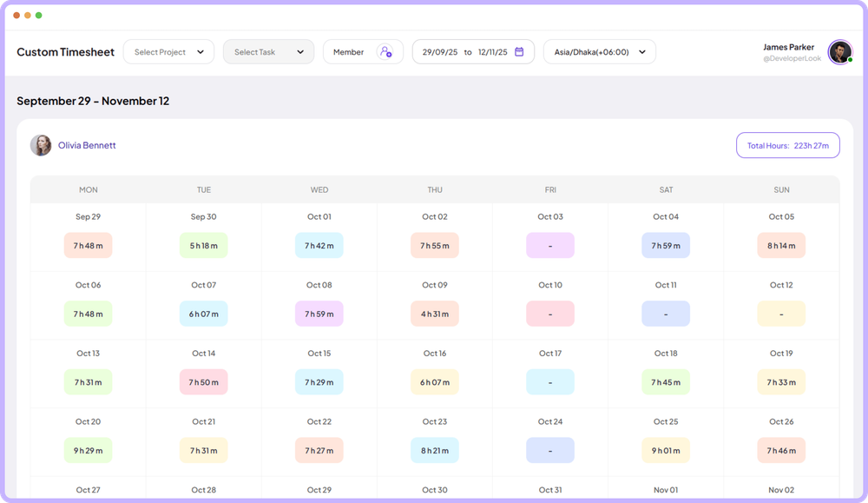
Task: Click the September 29 – November 12 heading
Action: pyautogui.click(x=93, y=101)
